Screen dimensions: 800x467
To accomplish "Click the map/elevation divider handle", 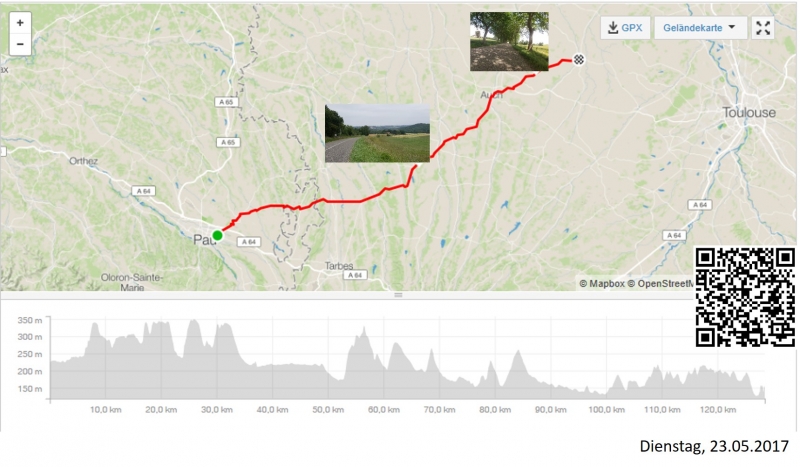I will coord(398,295).
